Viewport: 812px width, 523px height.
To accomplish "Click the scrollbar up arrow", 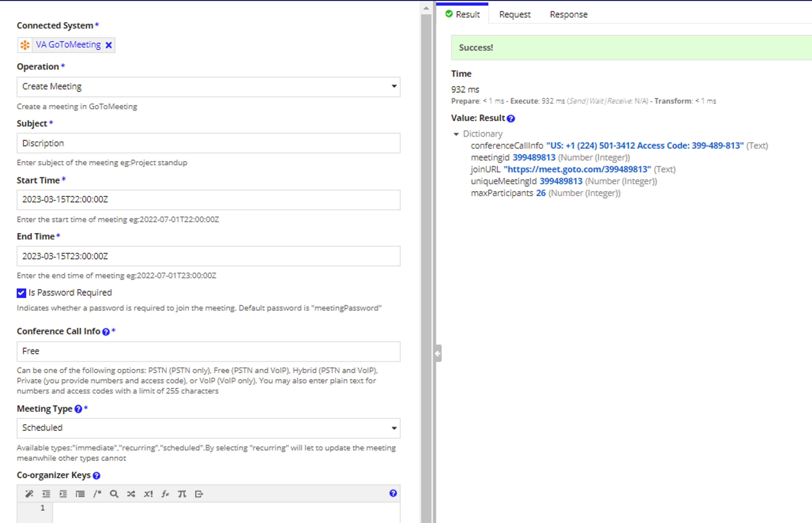I will tap(426, 8).
